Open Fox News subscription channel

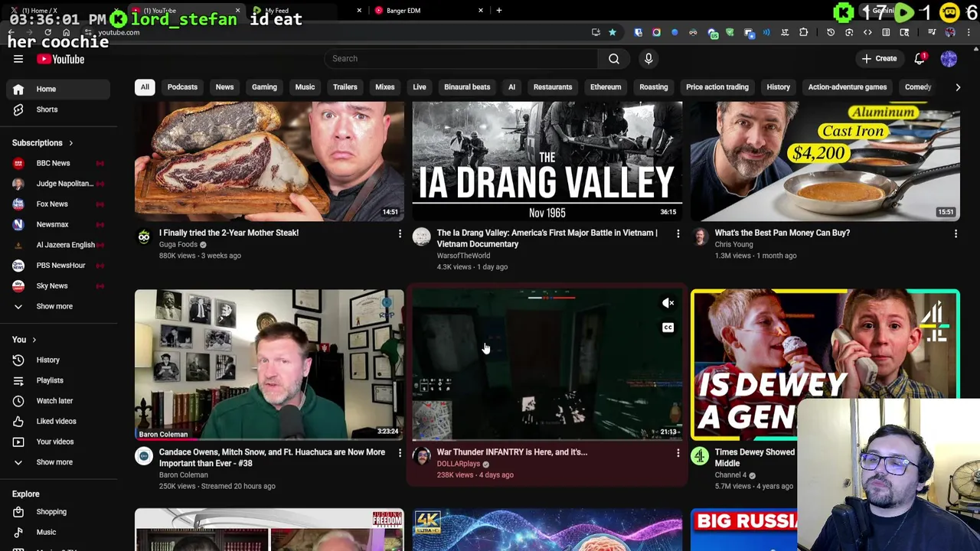tap(58, 204)
